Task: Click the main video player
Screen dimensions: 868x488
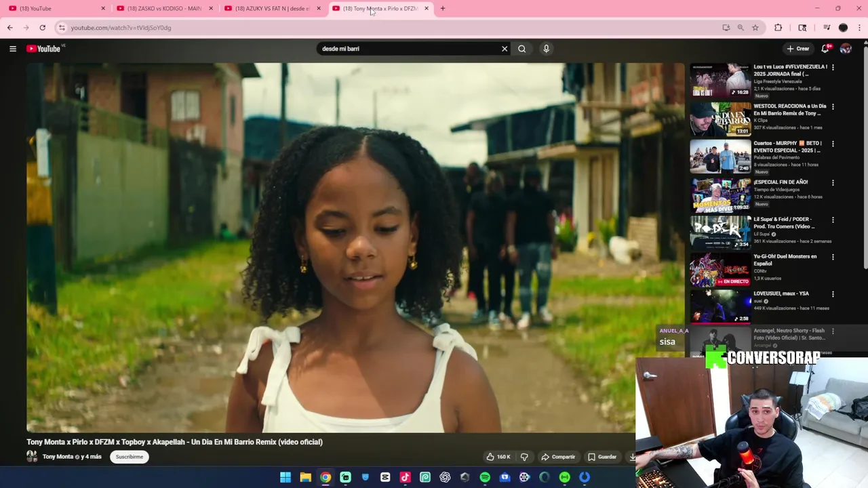Action: point(355,247)
